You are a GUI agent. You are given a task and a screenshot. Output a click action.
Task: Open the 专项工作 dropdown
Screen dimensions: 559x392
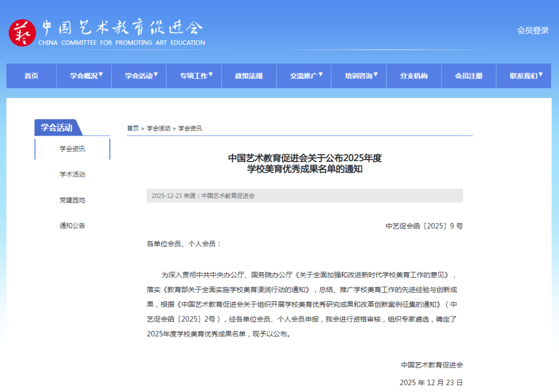click(x=194, y=76)
